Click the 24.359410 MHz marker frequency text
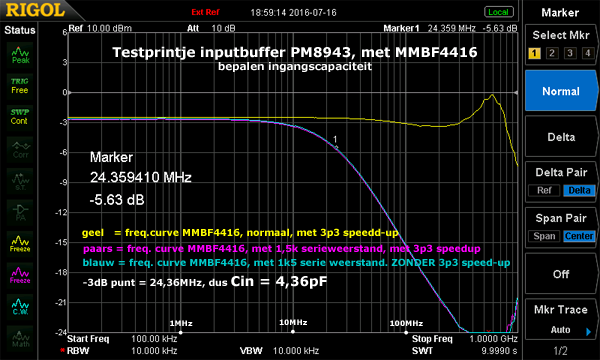 coord(140,177)
